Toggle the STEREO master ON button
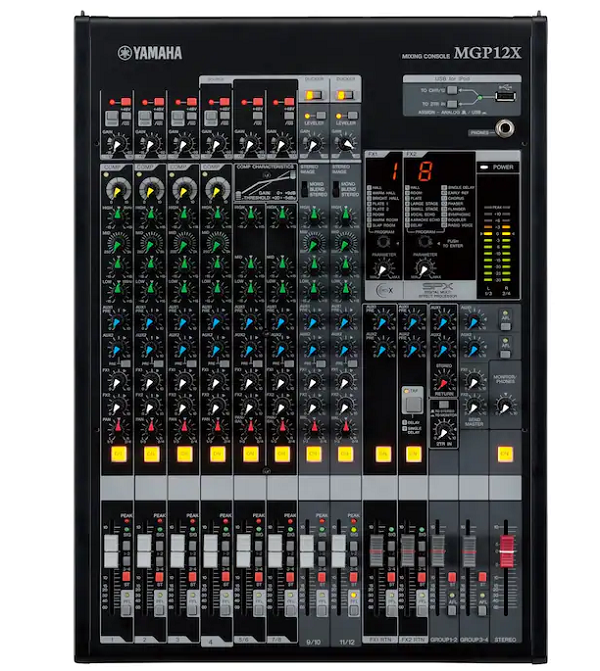Image resolution: width=600 pixels, height=671 pixels. coord(505,454)
